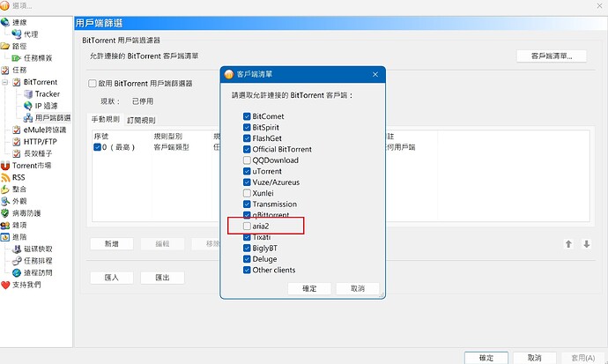Select the RSS item in the sidebar
The image size is (608, 364).
(19, 177)
